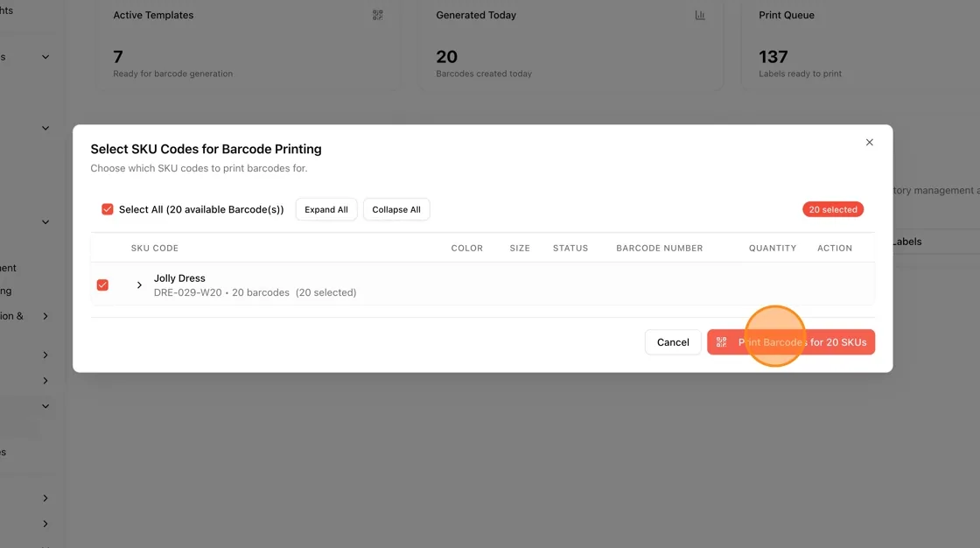
Task: Click the bar chart icon in Generated Today card
Action: tap(700, 15)
